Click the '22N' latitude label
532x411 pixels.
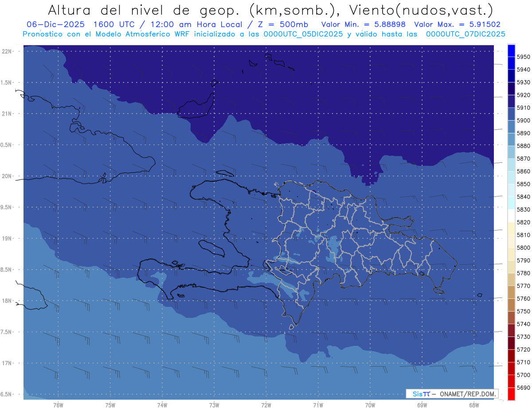coord(7,51)
